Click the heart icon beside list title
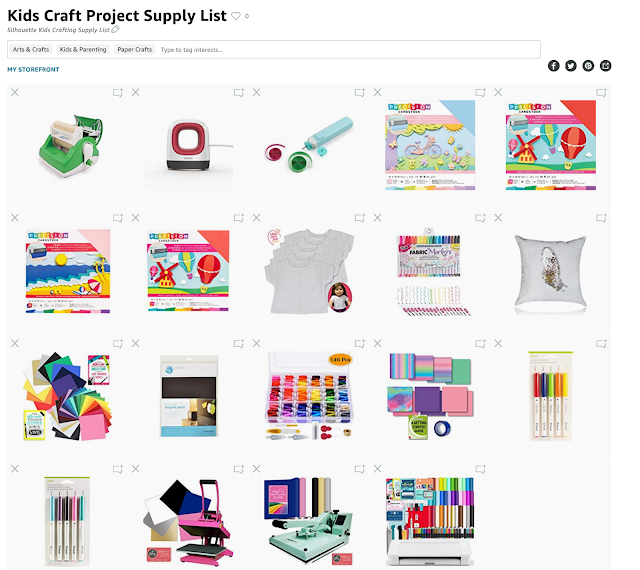Screen dimensions: 640x570 (236, 16)
